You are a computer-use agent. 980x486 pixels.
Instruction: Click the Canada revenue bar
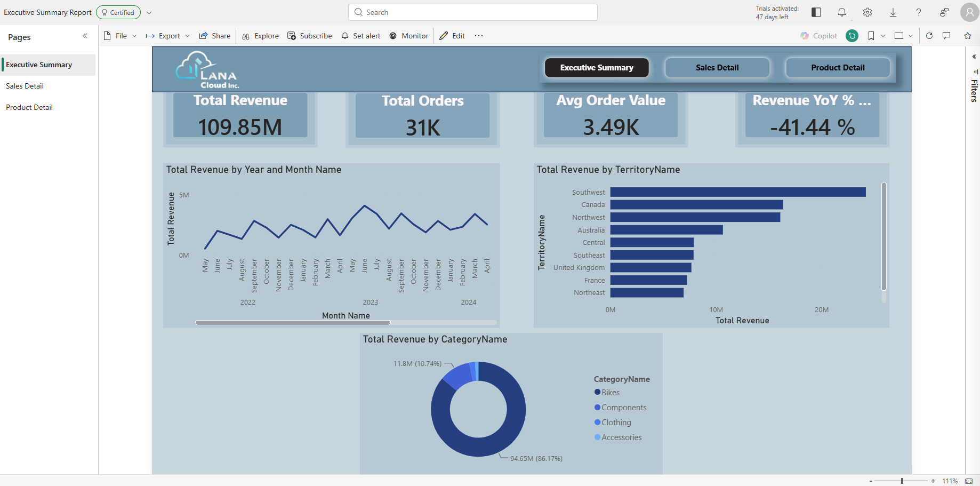coord(697,204)
